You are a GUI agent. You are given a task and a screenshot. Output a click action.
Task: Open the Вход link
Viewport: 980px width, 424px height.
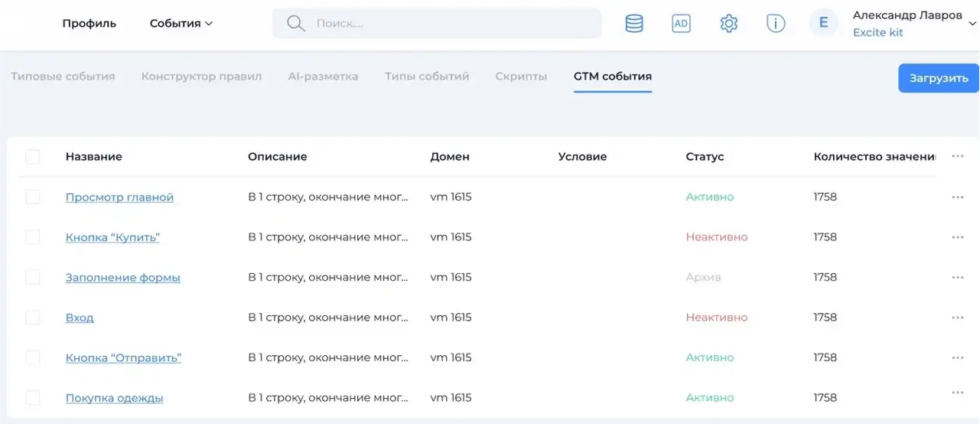point(80,318)
